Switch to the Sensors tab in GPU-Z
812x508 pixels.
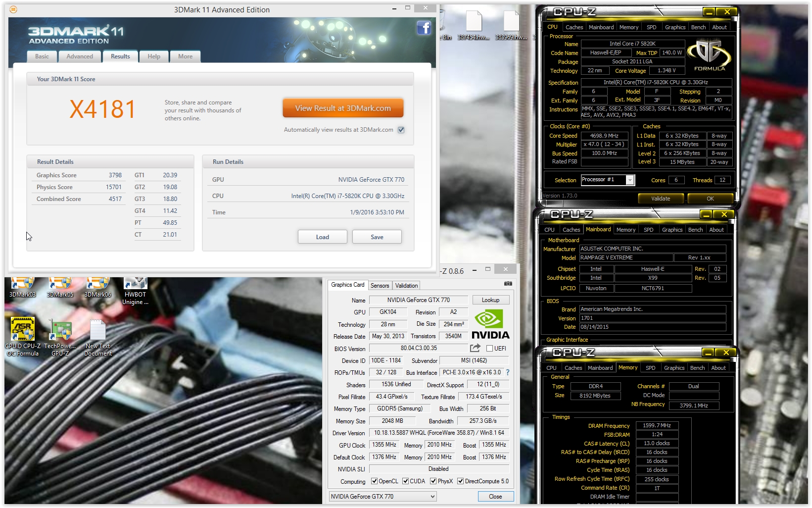pos(380,286)
